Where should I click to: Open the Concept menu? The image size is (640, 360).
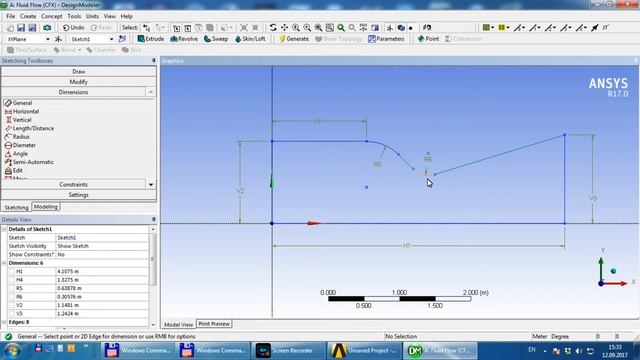(51, 16)
